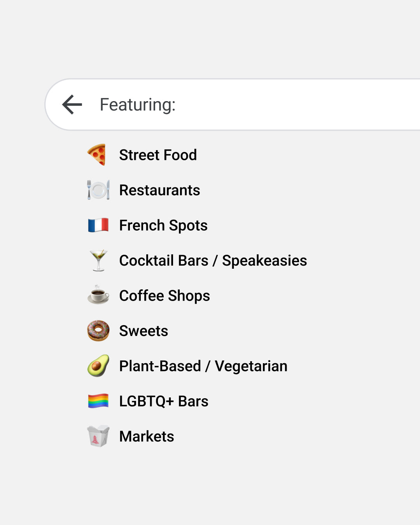Pick the Coffee Shops category
Image resolution: width=420 pixels, height=525 pixels.
point(164,296)
